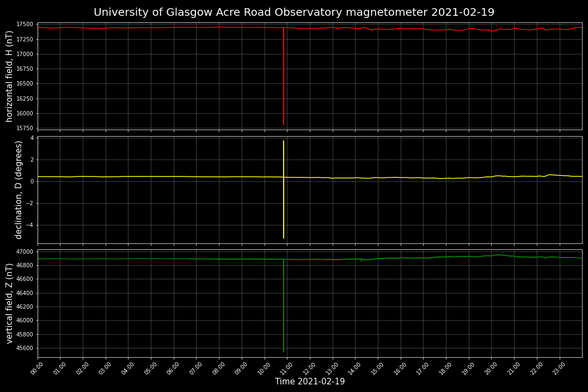Click the 10:00 time tick label

pyautogui.click(x=264, y=369)
